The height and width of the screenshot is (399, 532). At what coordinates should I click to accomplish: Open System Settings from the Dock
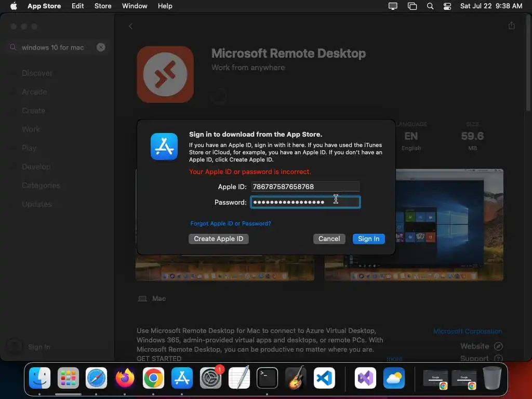(211, 378)
